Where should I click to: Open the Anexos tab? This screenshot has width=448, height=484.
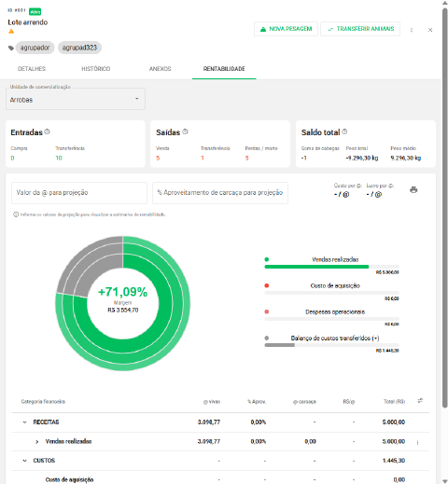160,69
